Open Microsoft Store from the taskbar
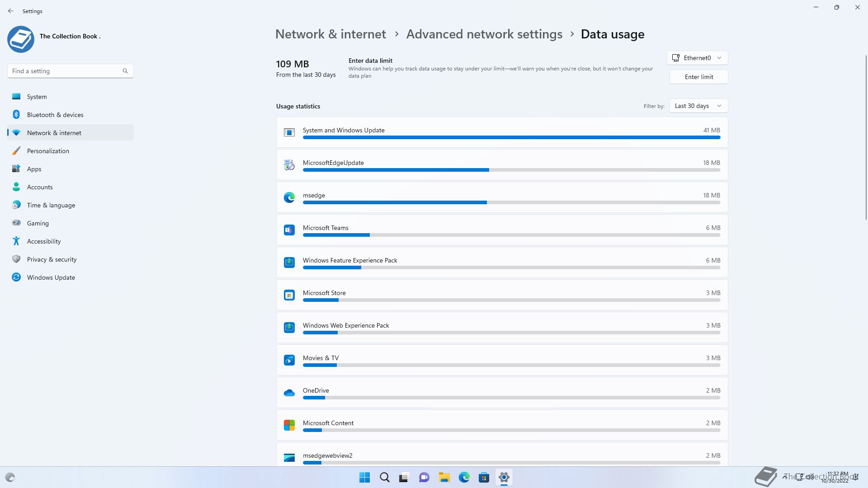Screen dimensions: 868x488 (484, 477)
